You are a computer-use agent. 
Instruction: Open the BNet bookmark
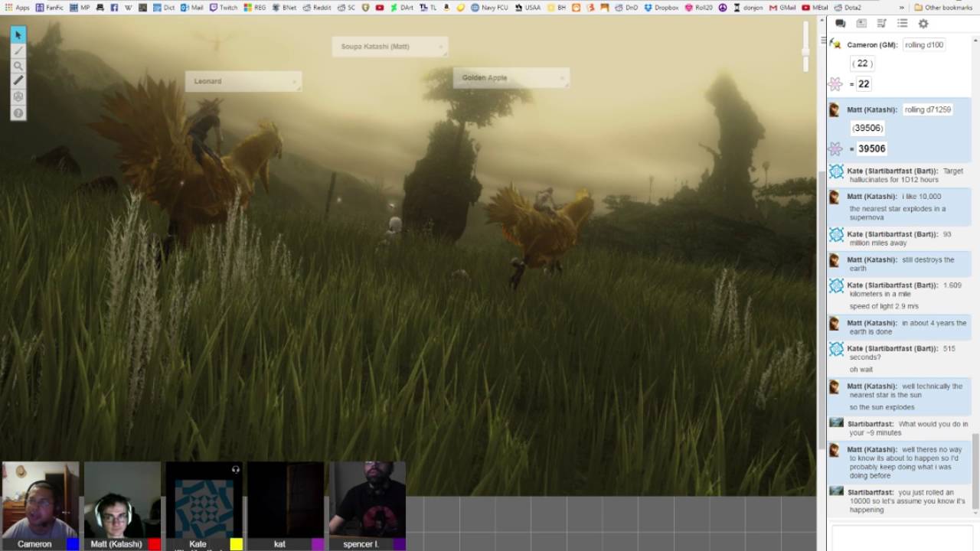[284, 8]
